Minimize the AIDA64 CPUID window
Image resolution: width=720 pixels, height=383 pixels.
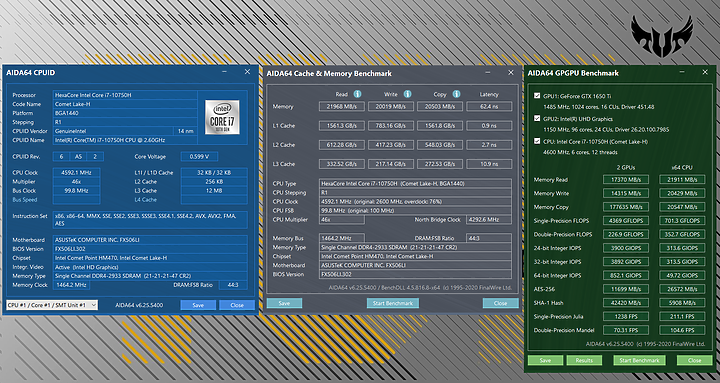(224, 72)
